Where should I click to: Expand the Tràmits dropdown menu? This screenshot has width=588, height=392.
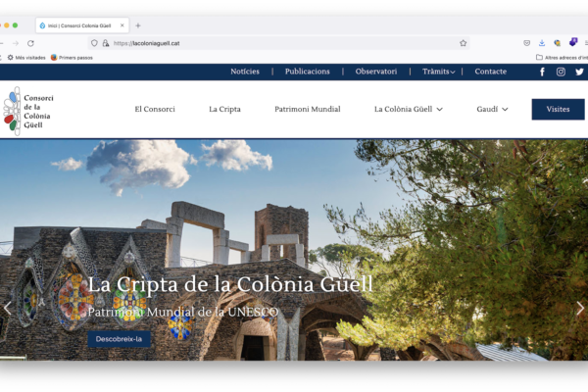[438, 72]
